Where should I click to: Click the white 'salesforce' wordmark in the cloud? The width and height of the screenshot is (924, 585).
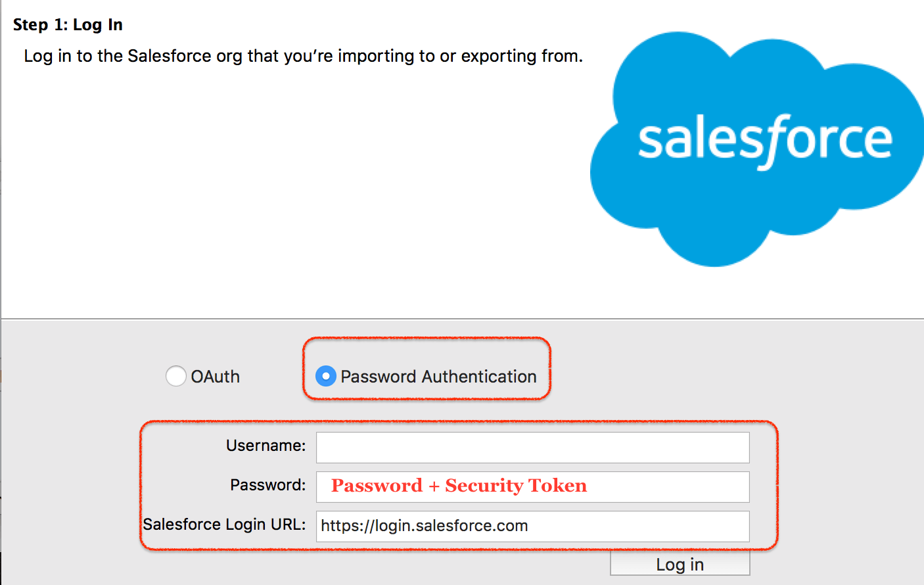(765, 141)
